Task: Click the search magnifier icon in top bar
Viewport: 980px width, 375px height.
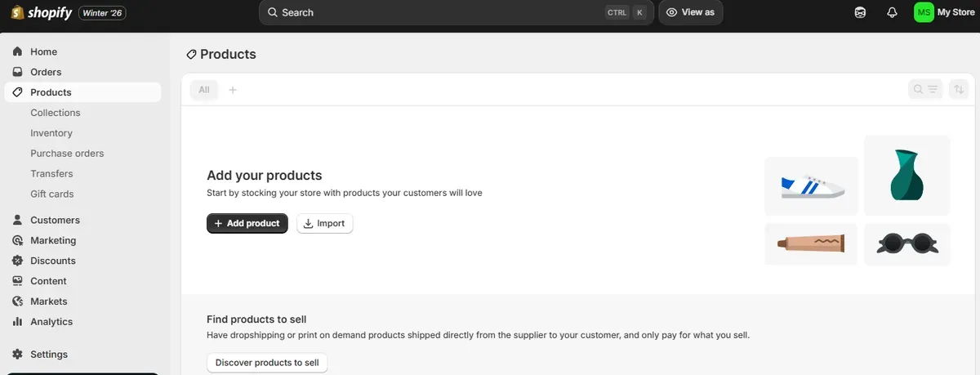Action: 273,12
